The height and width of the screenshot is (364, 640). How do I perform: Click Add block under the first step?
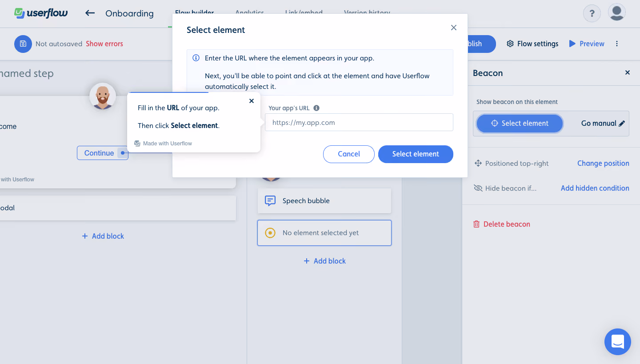103,236
